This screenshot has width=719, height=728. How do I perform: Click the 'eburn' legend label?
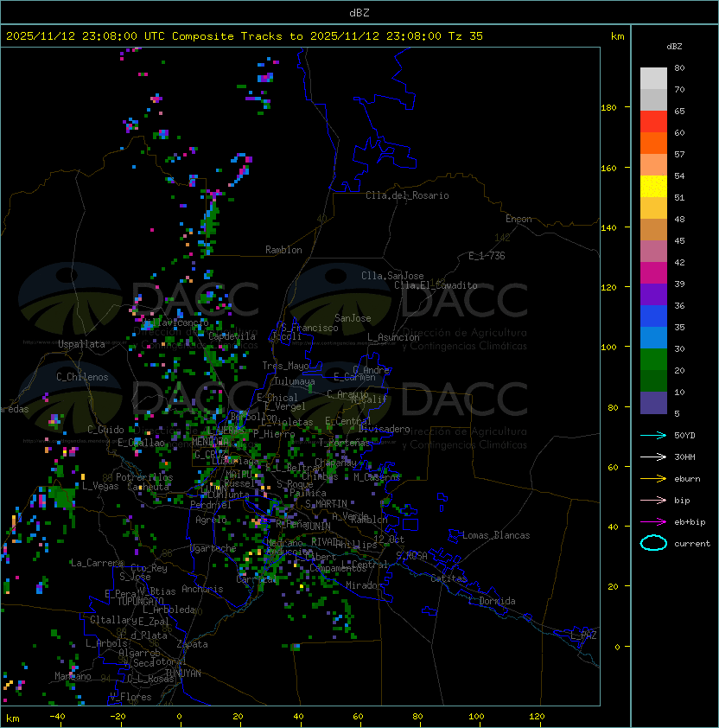click(687, 479)
